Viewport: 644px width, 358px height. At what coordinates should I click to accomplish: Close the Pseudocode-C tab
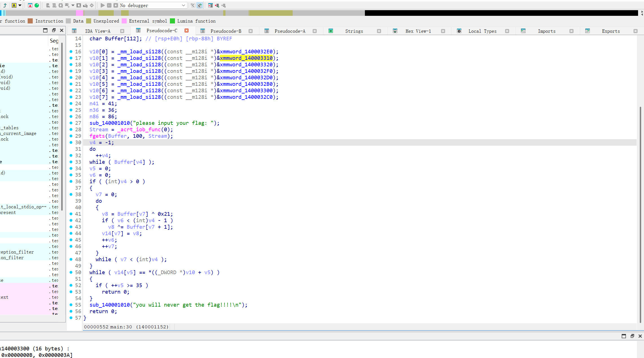[x=187, y=30]
